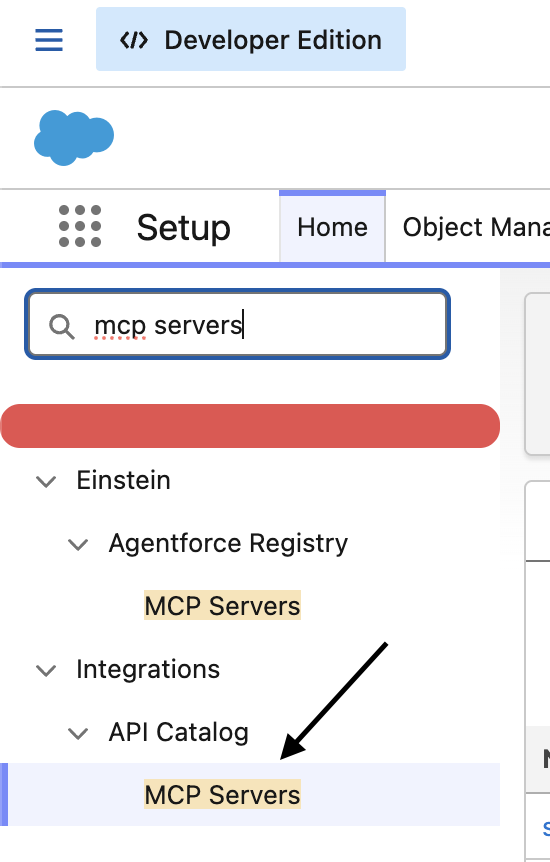
Task: Switch to the Object Manager tab
Action: pos(476,227)
